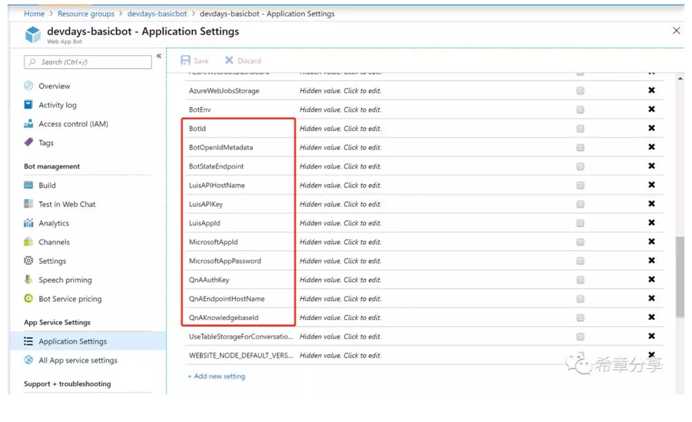This screenshot has height=422, width=692.
Task: Delete the LuisAPIKey setting
Action: [651, 204]
